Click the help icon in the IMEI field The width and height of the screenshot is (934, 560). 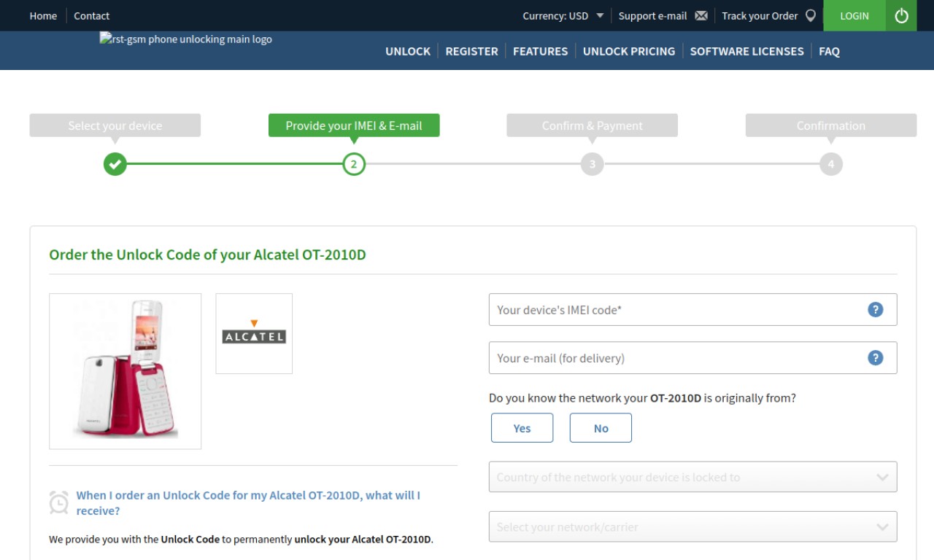click(876, 309)
